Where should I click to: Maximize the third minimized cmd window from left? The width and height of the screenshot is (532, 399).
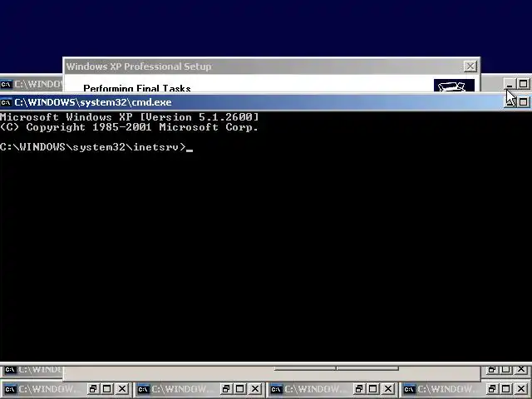click(x=373, y=389)
